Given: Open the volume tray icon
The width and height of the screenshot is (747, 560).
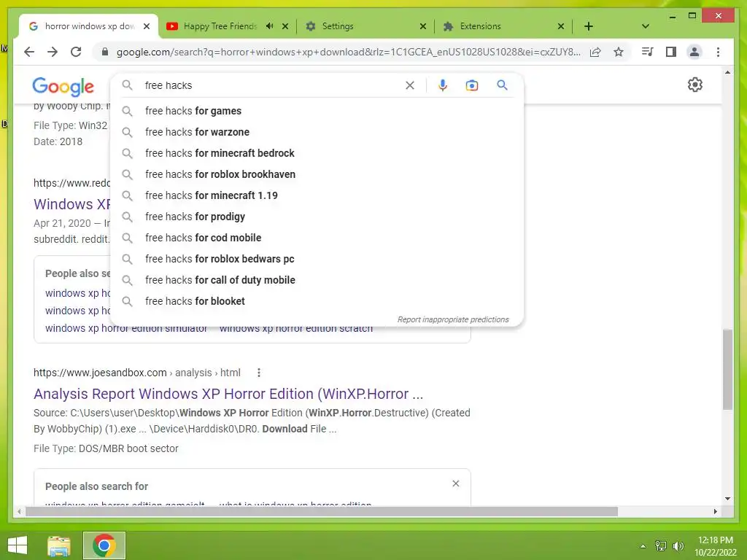Looking at the screenshot, I should click(678, 546).
